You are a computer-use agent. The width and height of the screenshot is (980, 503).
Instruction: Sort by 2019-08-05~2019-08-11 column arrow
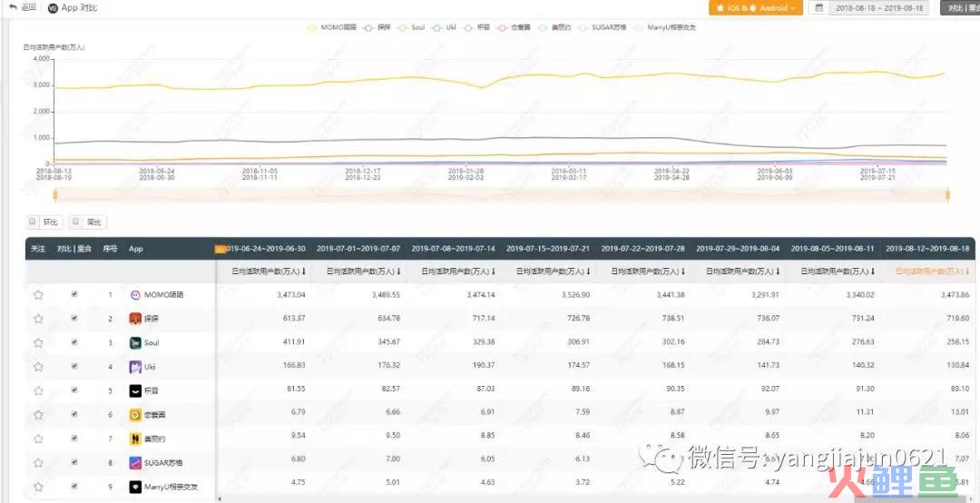pyautogui.click(x=874, y=271)
